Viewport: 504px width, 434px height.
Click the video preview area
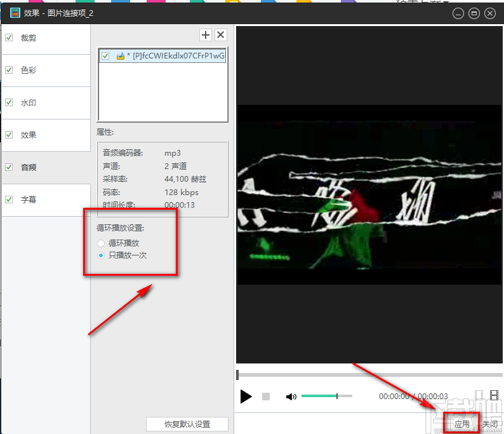point(369,194)
